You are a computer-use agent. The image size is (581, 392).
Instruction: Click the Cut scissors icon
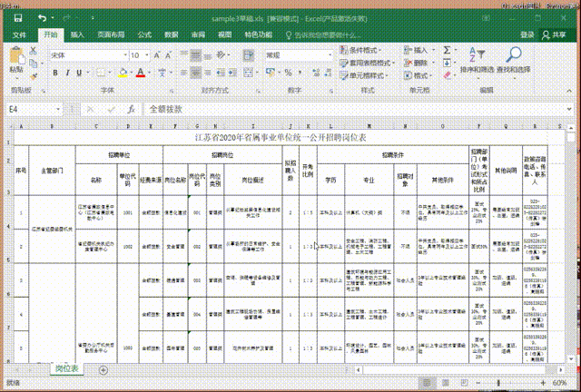click(33, 51)
